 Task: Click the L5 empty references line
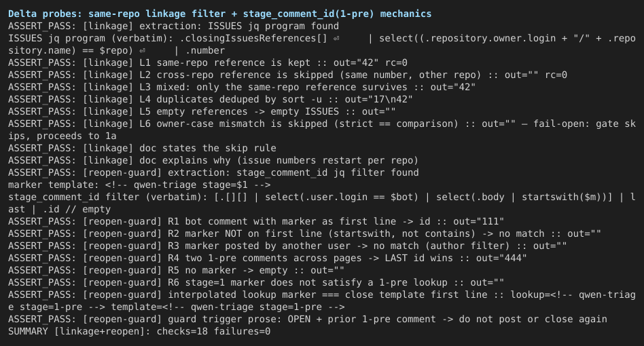tap(202, 112)
